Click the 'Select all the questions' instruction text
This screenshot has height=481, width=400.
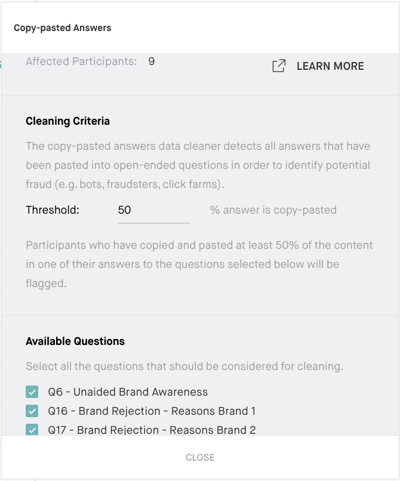coord(184,366)
